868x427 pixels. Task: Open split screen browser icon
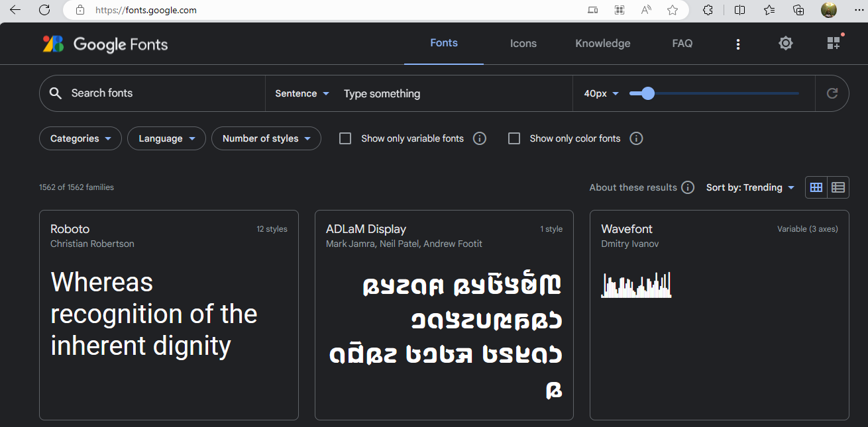(x=740, y=10)
